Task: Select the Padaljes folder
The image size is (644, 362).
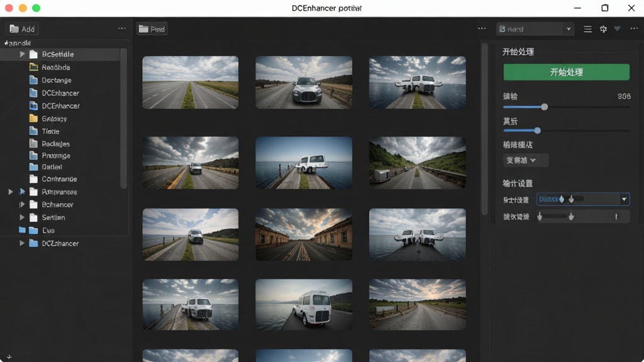Action: 56,144
